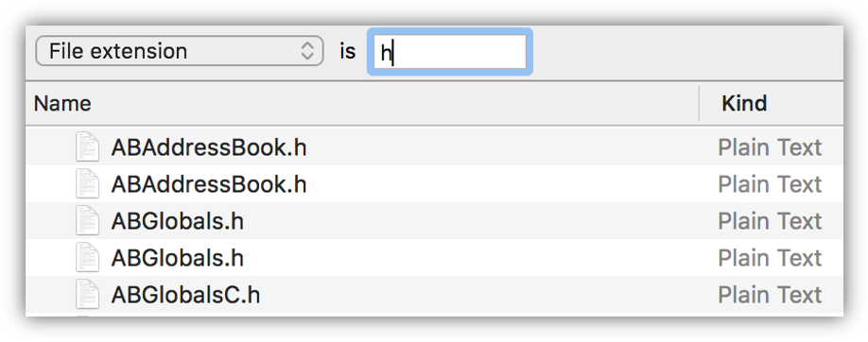
Task: Click Plain Text kind of first ABAddressBook.h row
Action: pos(770,147)
